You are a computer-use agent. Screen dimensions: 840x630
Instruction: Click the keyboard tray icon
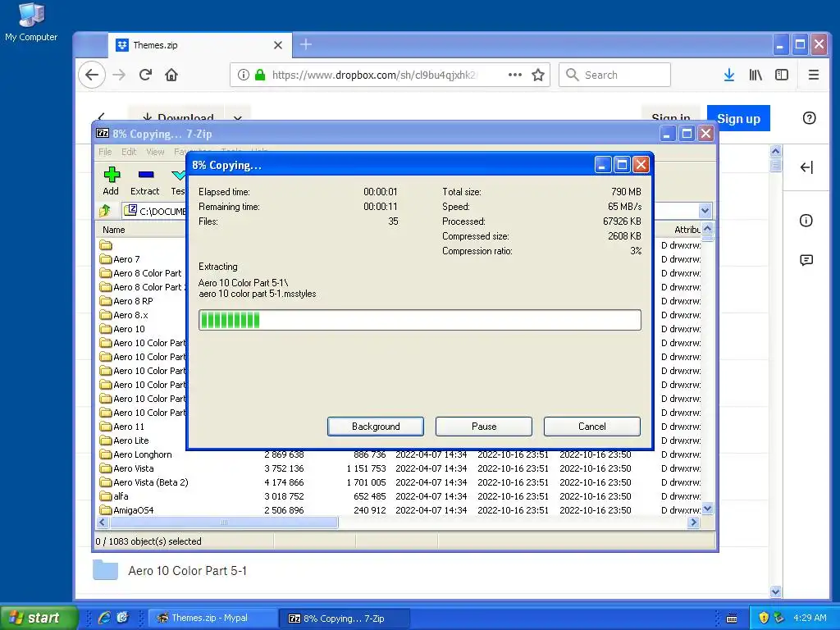(x=731, y=619)
